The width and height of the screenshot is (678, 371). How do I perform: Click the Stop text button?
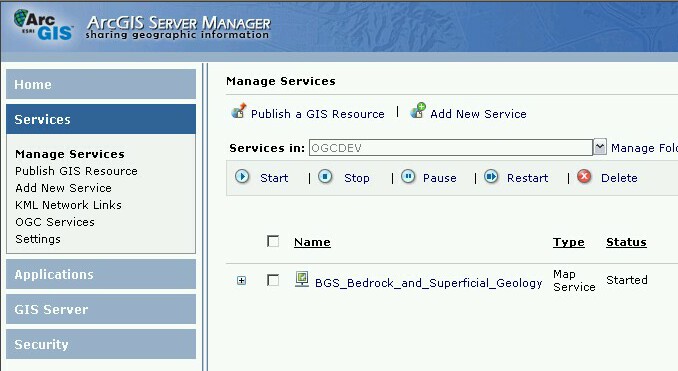point(357,178)
